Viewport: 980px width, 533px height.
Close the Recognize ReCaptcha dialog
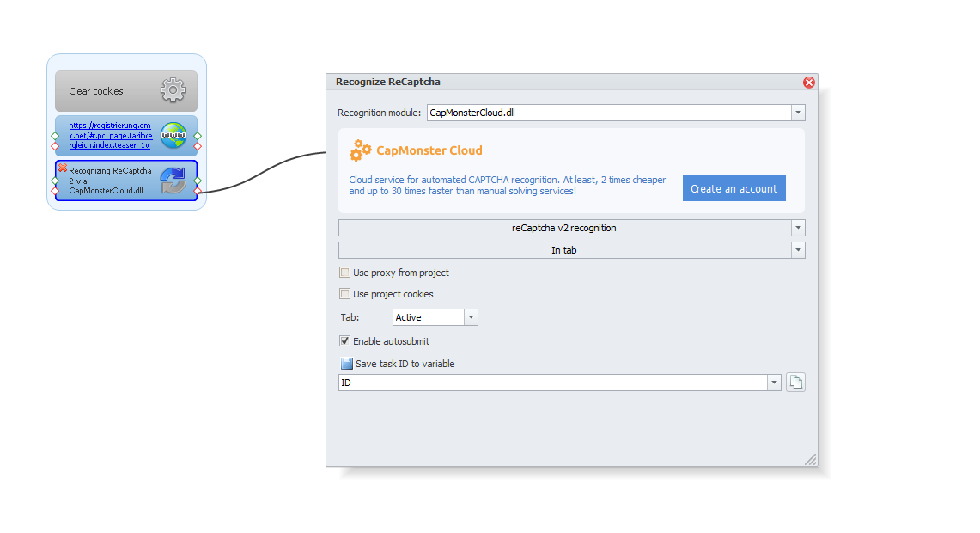[x=809, y=82]
